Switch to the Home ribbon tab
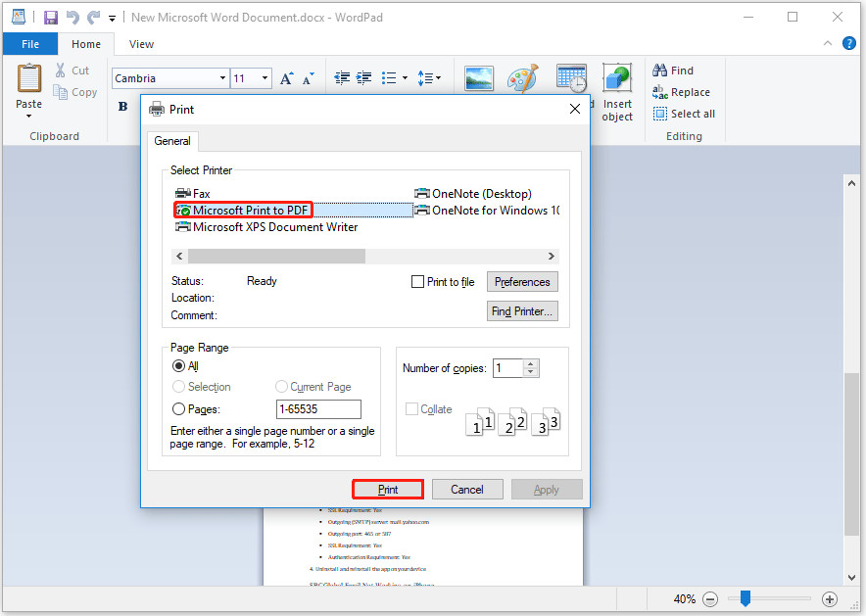This screenshot has height=616, width=866. (86, 44)
